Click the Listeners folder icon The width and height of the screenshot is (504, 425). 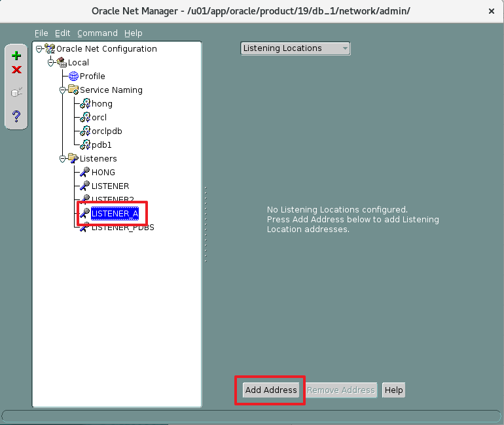(x=73, y=159)
